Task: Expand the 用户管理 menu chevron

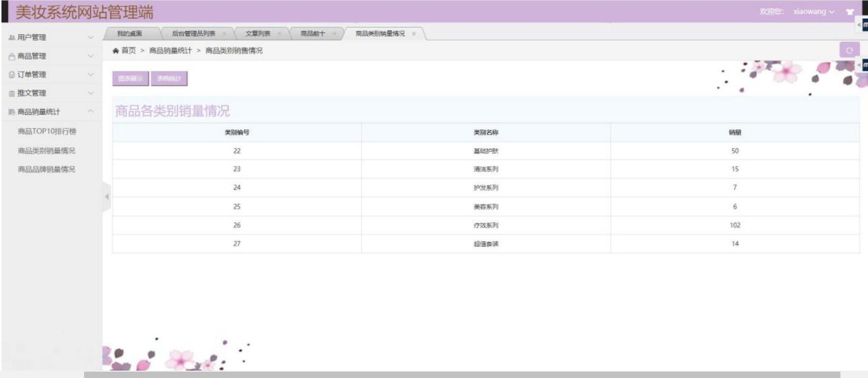Action: 90,37
